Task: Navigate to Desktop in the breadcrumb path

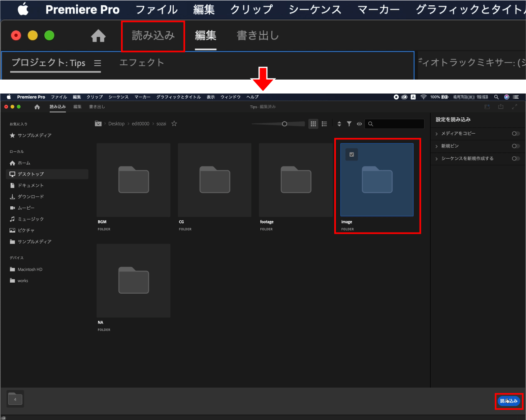Action: tap(116, 123)
